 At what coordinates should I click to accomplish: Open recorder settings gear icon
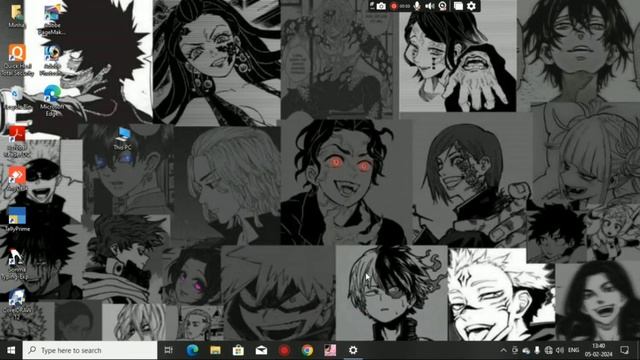471,6
